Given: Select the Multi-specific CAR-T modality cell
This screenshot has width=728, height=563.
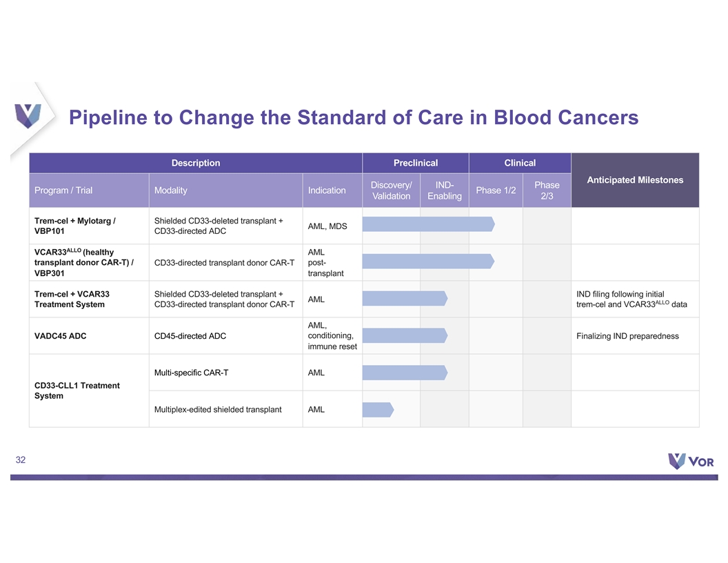Looking at the screenshot, I should (x=225, y=373).
